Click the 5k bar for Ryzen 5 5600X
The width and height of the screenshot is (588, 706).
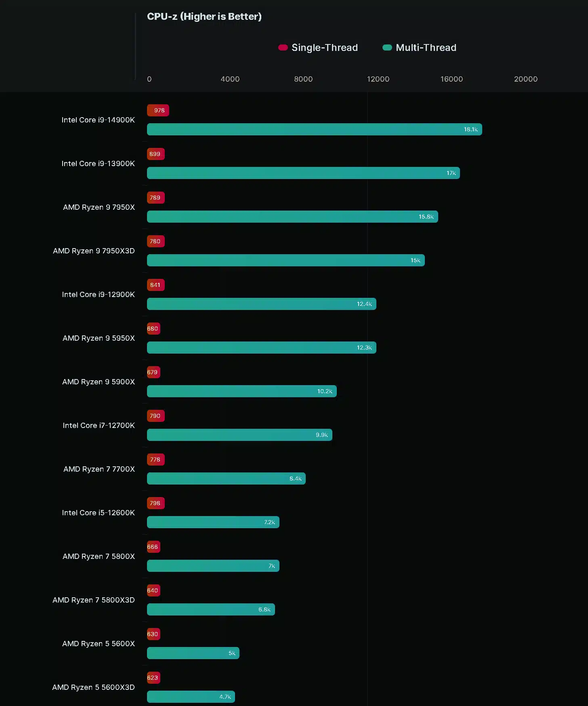coord(193,653)
